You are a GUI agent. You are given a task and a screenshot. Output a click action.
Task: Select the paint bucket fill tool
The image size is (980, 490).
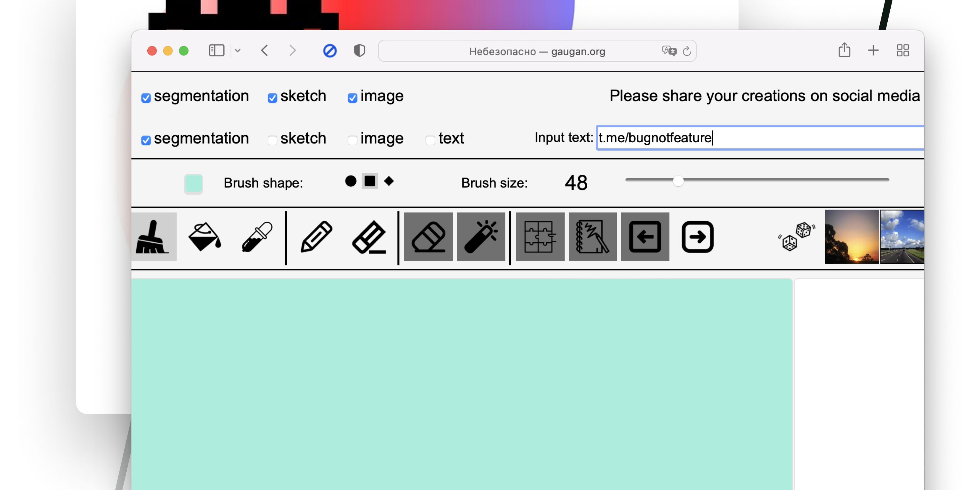[205, 237]
